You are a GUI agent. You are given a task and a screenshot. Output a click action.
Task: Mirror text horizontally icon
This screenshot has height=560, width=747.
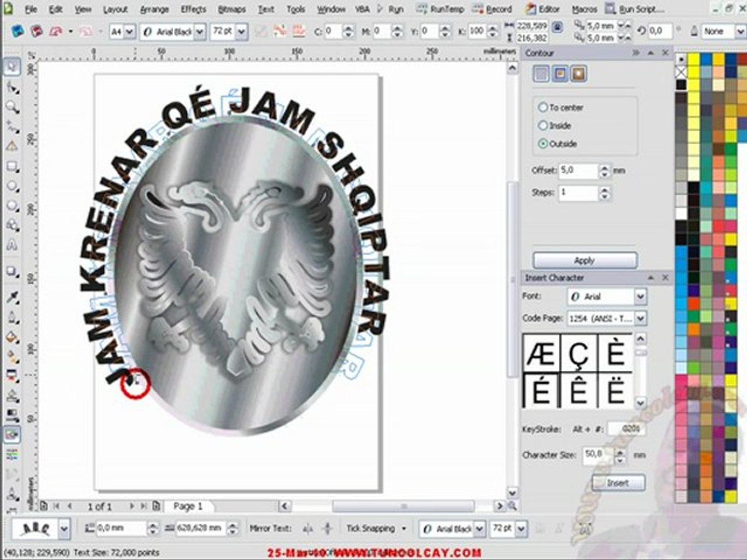click(x=308, y=528)
